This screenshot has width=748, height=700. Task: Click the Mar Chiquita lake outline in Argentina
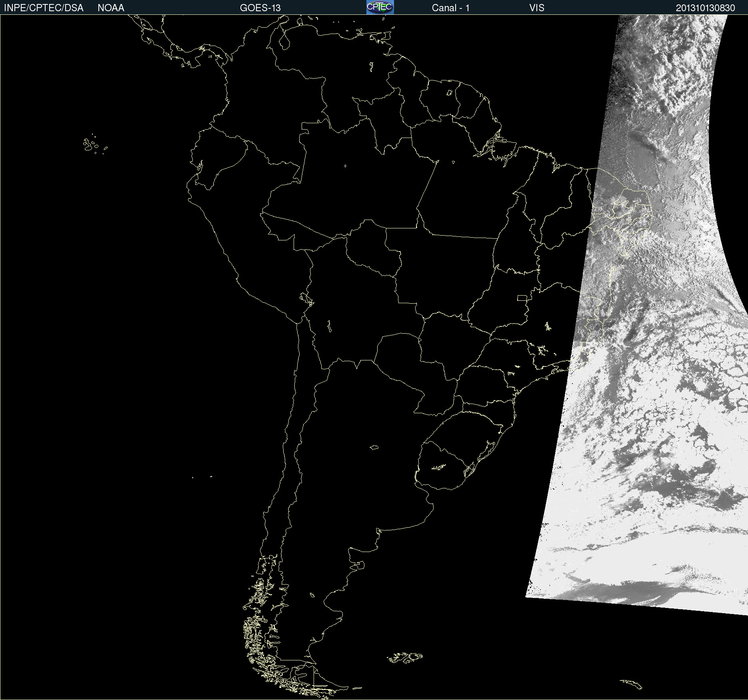point(374,447)
